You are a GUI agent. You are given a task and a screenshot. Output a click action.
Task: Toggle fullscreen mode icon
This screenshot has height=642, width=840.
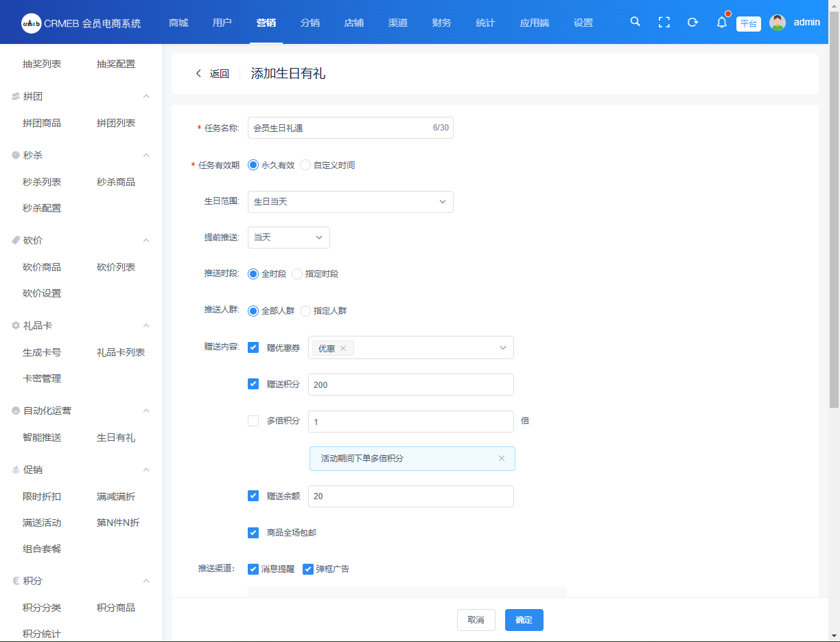(664, 22)
